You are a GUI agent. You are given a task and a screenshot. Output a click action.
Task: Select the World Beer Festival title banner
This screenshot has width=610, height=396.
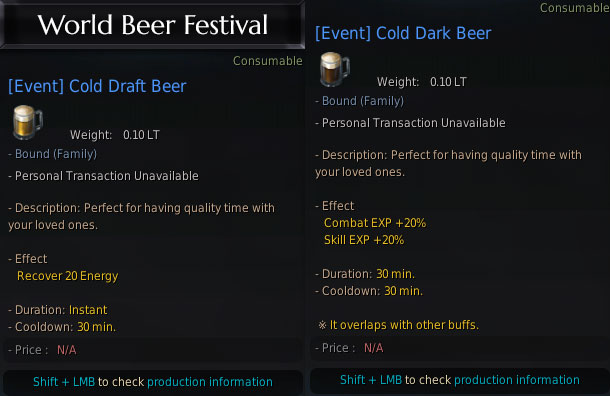click(152, 25)
